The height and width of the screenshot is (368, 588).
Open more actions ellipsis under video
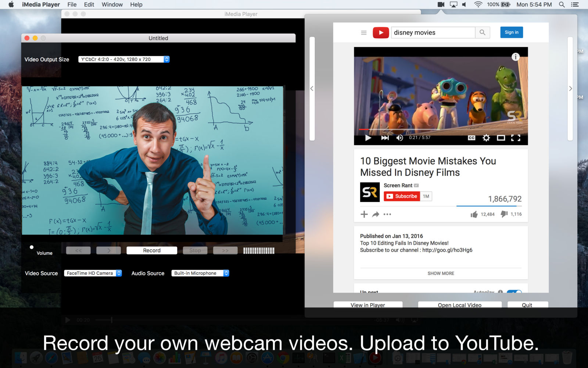click(x=387, y=214)
